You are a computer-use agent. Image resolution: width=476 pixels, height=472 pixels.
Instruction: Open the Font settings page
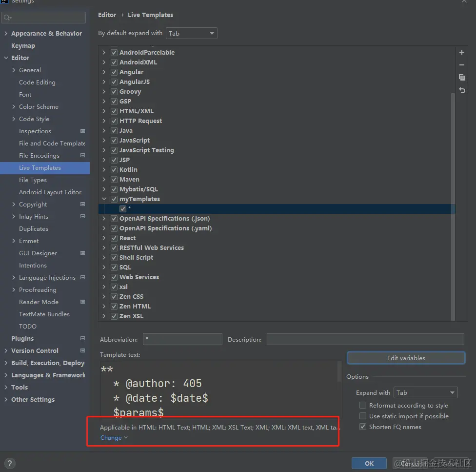tap(25, 95)
